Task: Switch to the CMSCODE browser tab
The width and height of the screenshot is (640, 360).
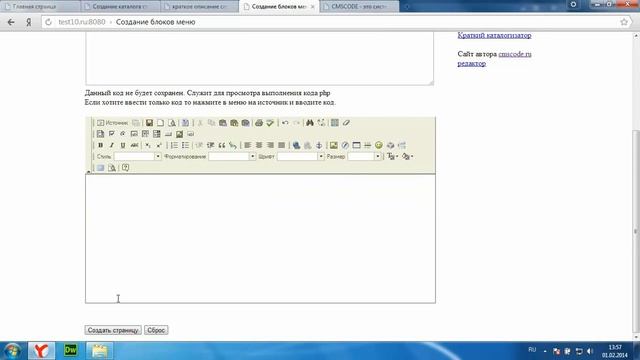Action: pyautogui.click(x=359, y=7)
